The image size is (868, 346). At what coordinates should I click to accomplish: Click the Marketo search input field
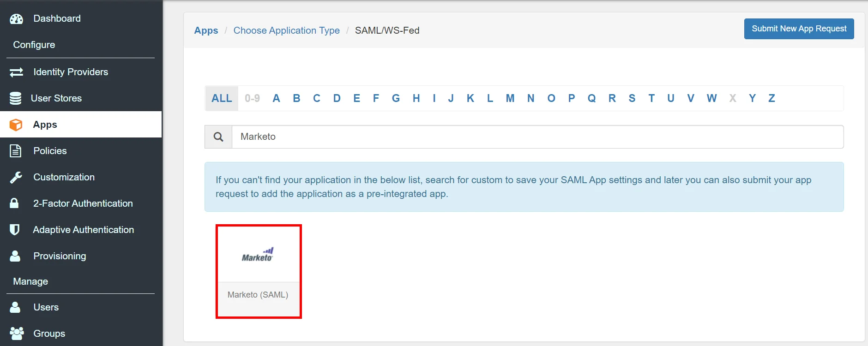(537, 137)
